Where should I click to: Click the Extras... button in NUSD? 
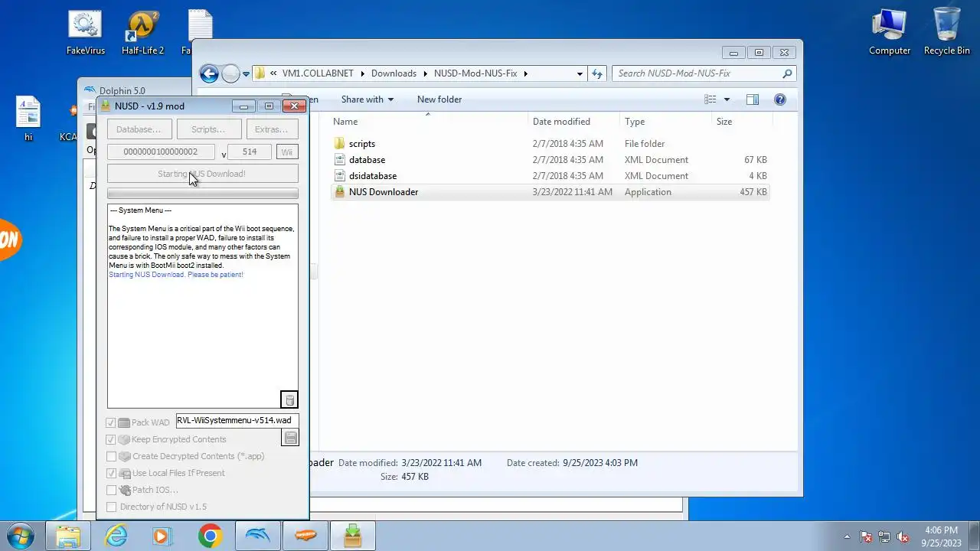[x=271, y=129]
